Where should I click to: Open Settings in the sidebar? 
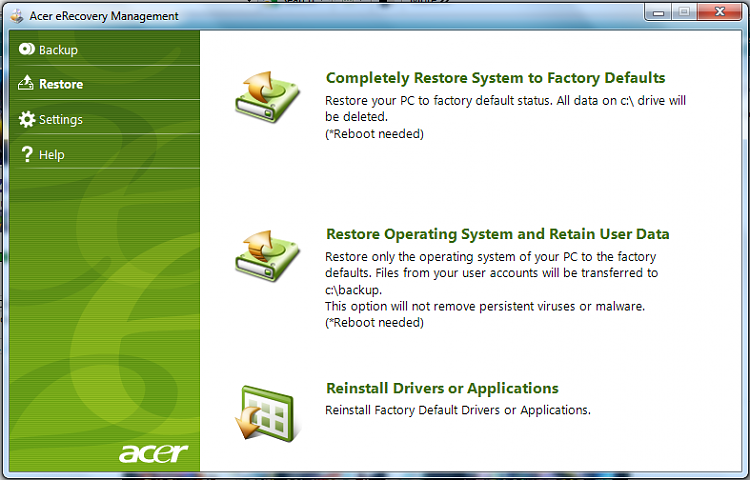(104, 119)
